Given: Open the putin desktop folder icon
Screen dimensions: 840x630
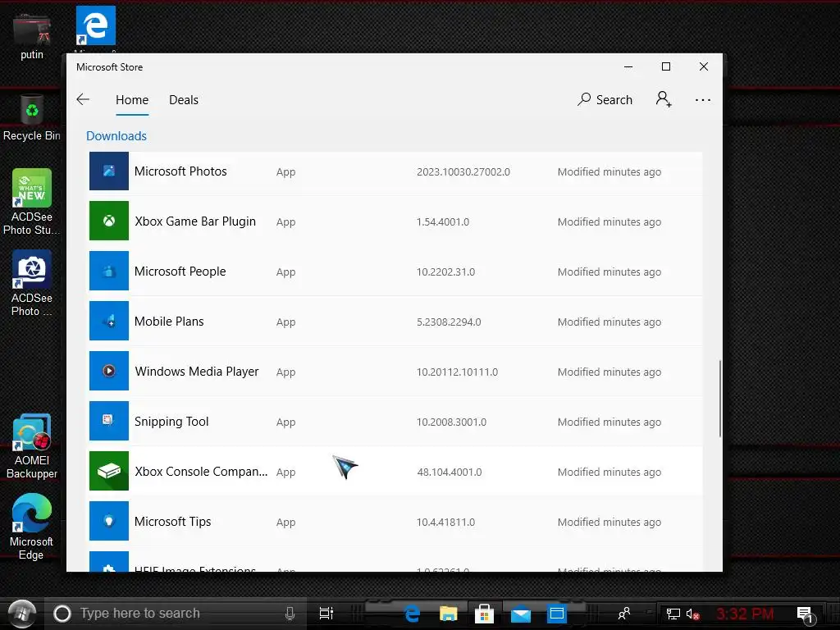Looking at the screenshot, I should [32, 37].
